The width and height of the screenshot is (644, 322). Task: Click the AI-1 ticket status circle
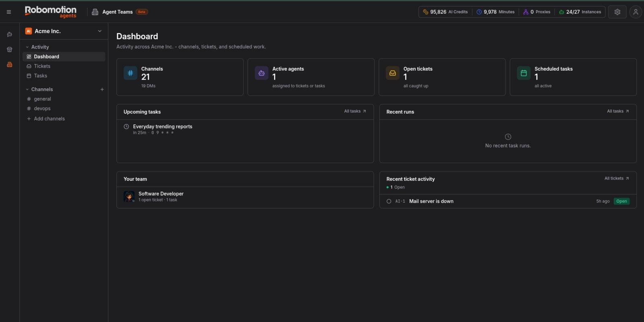point(389,201)
